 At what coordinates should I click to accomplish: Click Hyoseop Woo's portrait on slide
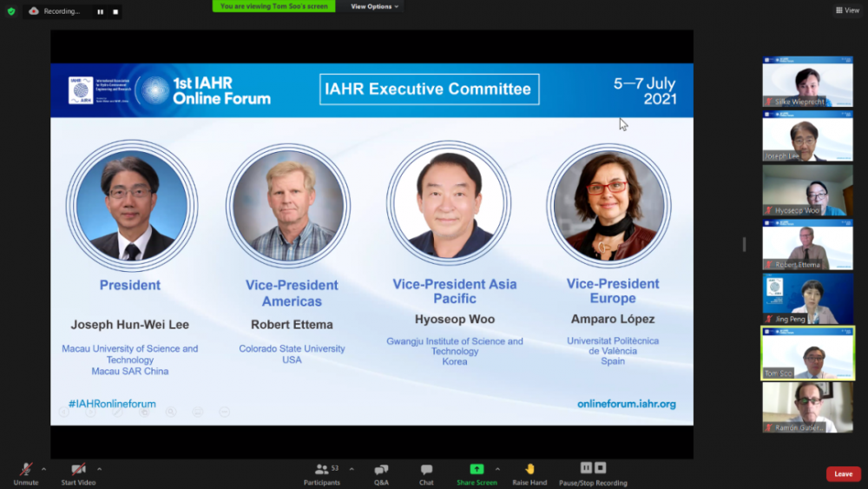tap(449, 203)
